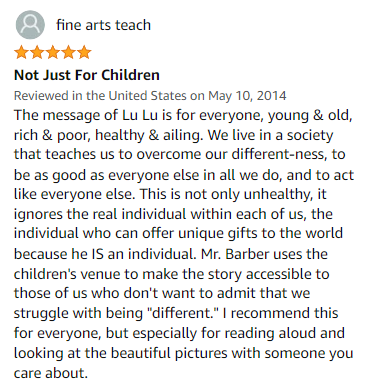Click the word "different-ness" in the review
The width and height of the screenshot is (369, 389).
coord(279,154)
